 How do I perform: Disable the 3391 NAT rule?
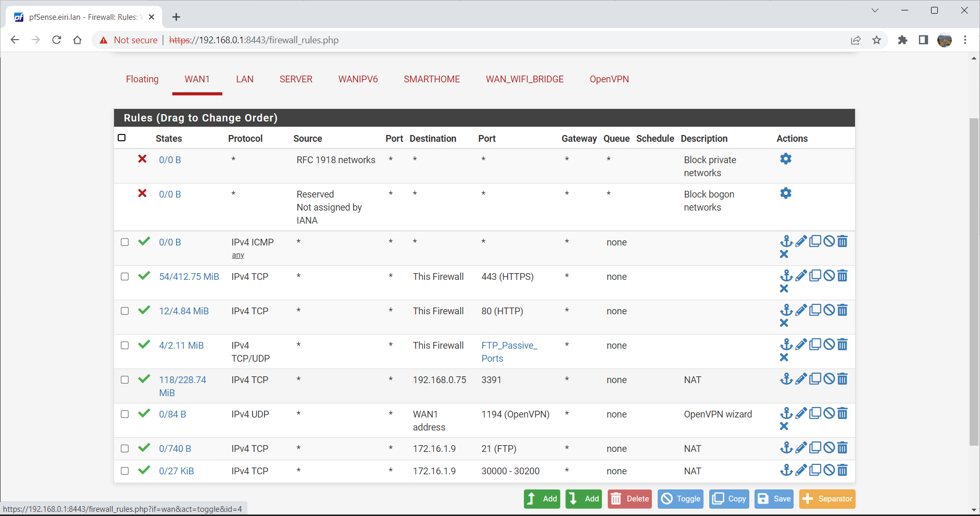pos(829,378)
